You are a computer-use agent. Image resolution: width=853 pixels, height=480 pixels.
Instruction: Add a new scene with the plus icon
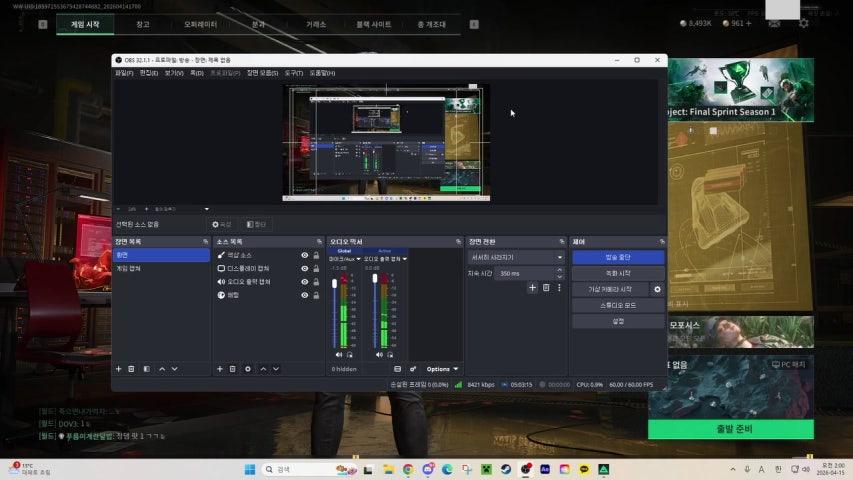(119, 369)
